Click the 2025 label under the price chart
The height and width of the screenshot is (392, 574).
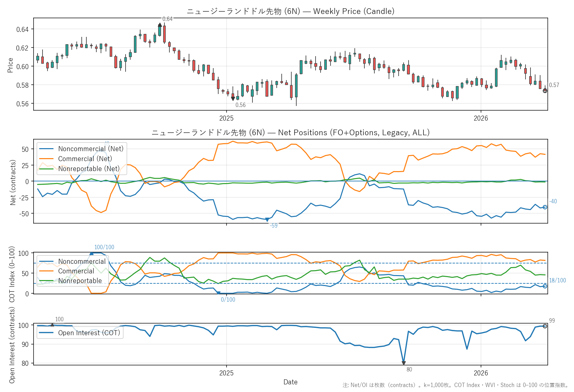tap(226, 118)
